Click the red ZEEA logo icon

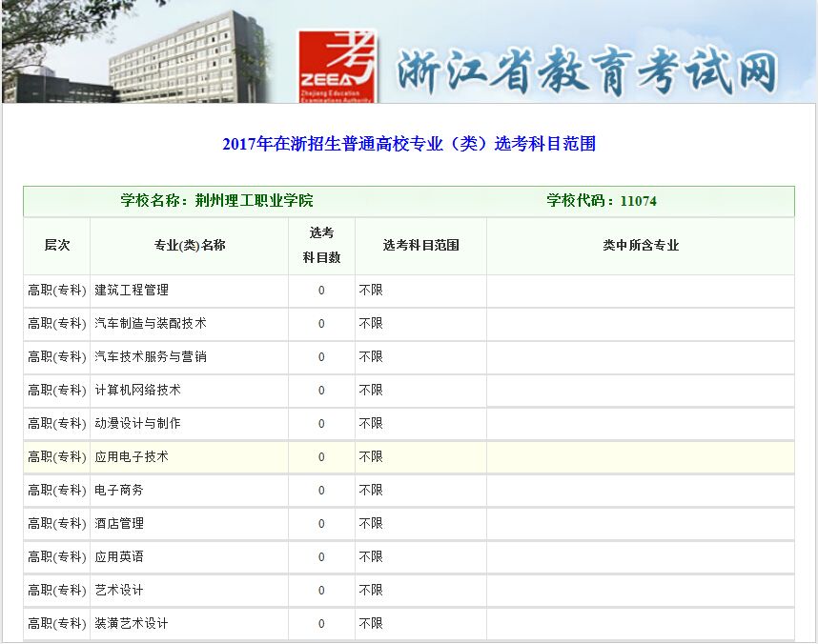pos(337,65)
